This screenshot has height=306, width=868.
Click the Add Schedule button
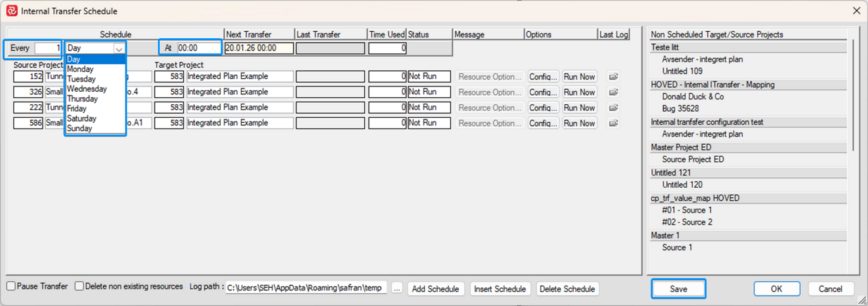tap(435, 289)
